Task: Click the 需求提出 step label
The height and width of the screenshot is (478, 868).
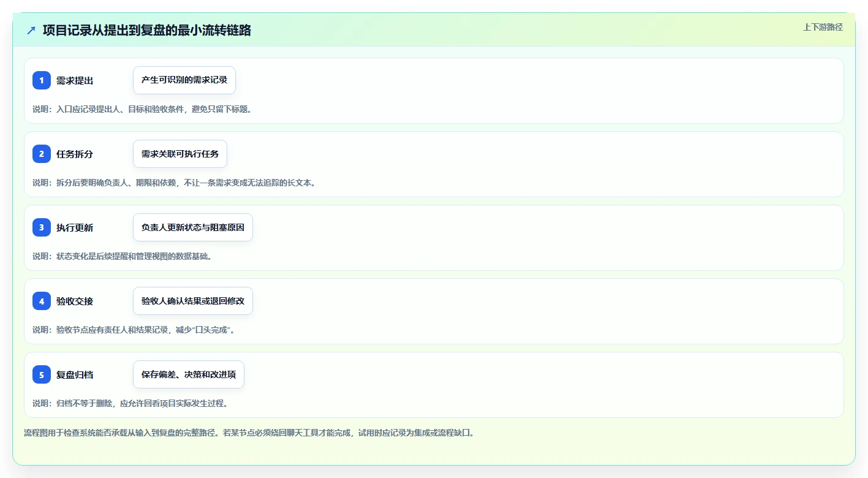Action: tap(75, 80)
